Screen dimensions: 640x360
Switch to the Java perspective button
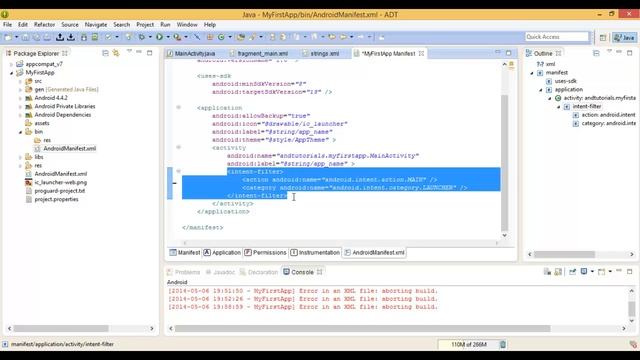[x=624, y=38]
